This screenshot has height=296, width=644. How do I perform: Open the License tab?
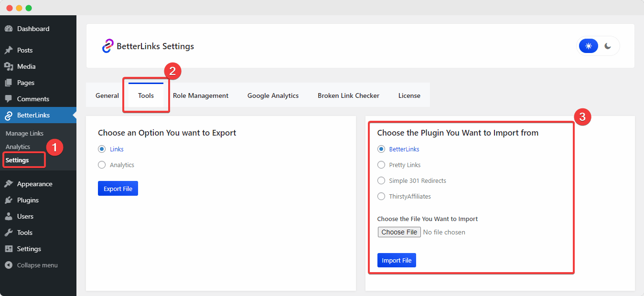[x=409, y=95]
